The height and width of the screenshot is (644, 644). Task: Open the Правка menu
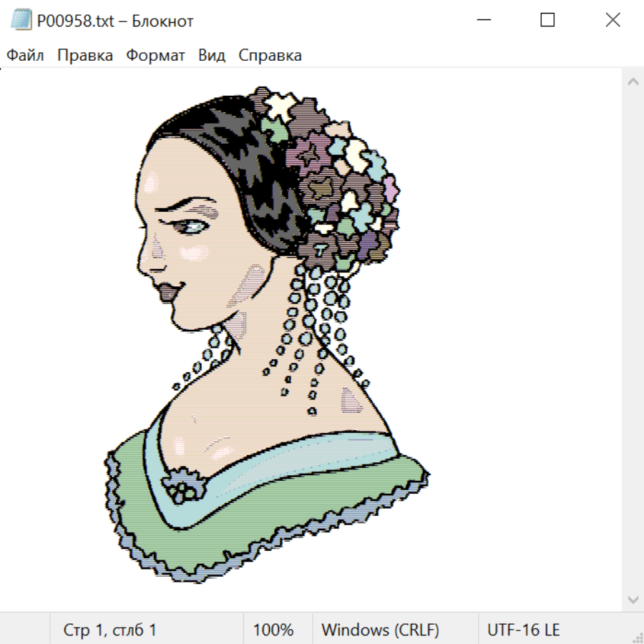[85, 56]
